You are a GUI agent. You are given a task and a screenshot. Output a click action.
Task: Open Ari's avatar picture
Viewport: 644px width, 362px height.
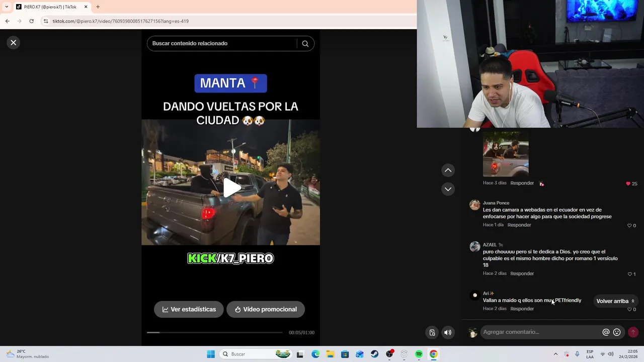point(474,295)
